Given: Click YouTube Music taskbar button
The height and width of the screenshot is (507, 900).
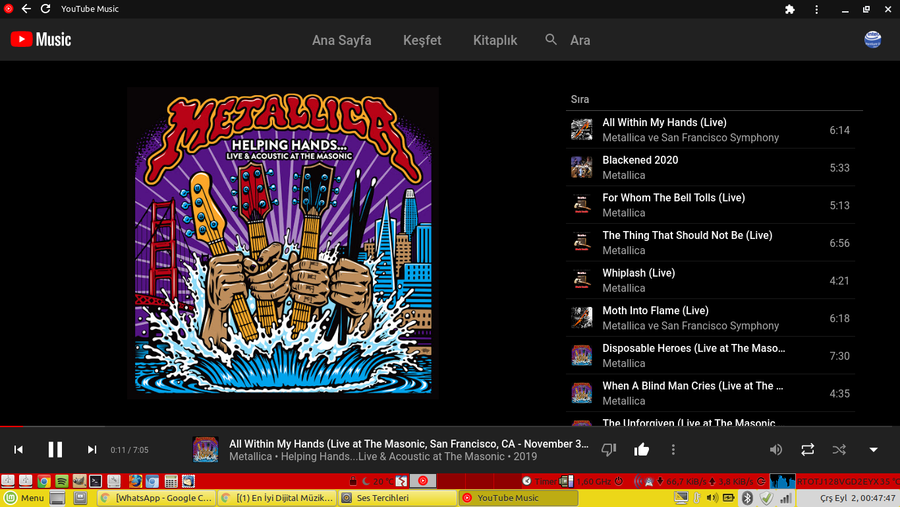Looking at the screenshot, I should [518, 498].
